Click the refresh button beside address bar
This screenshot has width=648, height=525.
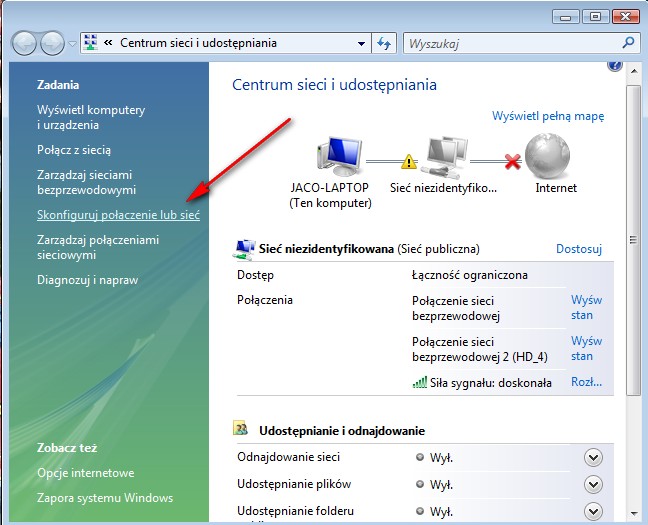[x=384, y=44]
